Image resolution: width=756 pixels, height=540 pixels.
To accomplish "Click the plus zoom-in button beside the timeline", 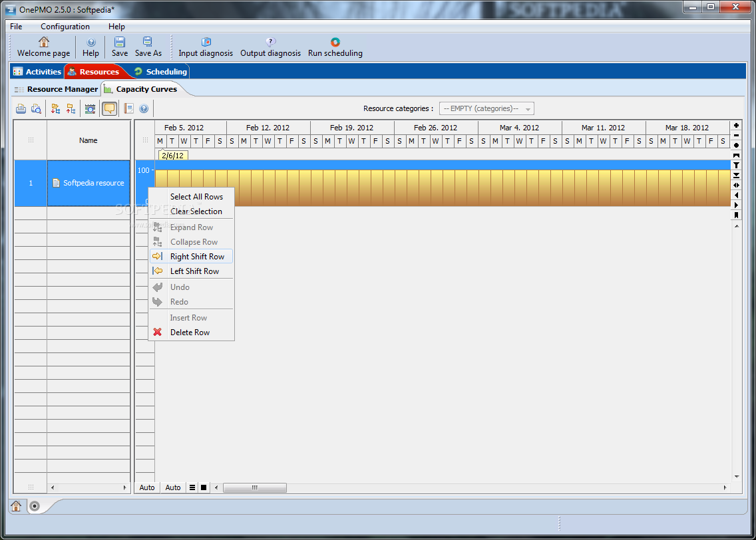I will click(736, 126).
